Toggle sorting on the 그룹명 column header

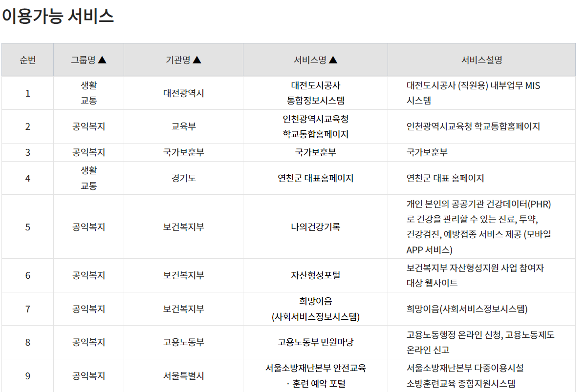pos(88,59)
